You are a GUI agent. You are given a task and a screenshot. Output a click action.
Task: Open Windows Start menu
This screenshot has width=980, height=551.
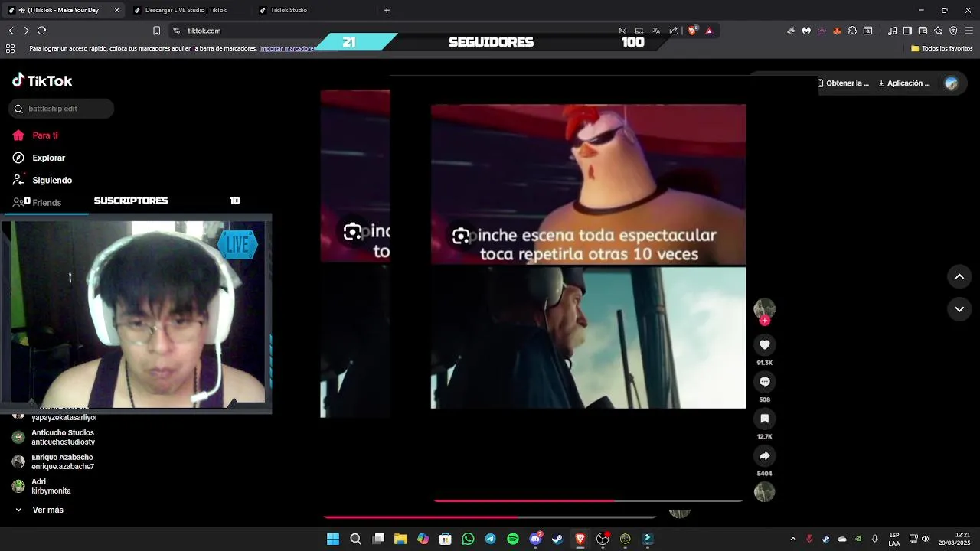pos(333,539)
